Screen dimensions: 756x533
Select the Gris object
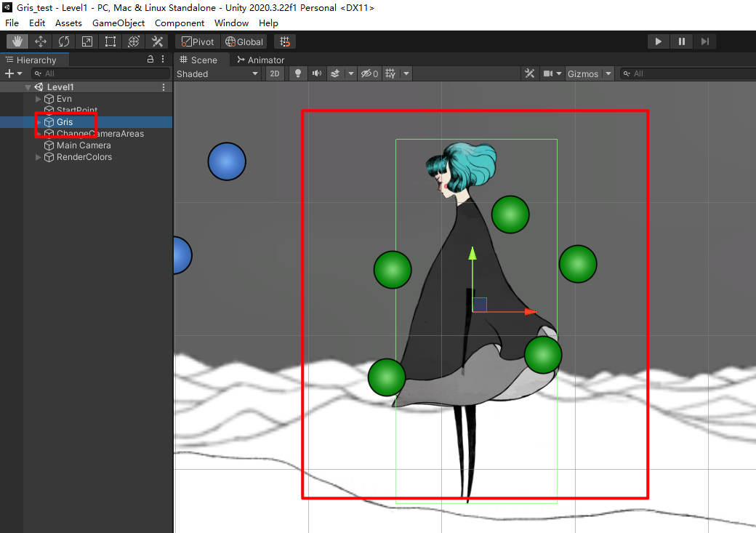coord(65,122)
